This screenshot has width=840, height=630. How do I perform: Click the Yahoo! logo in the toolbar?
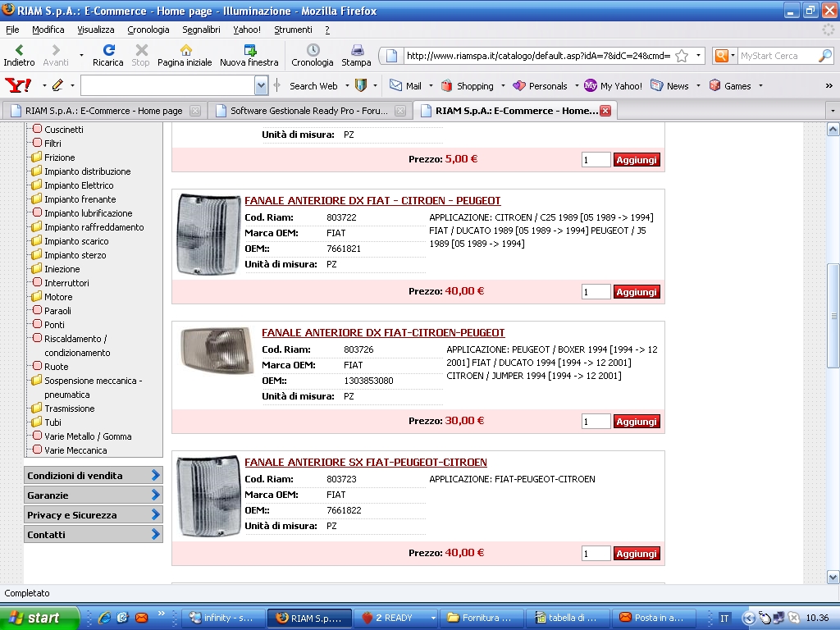18,85
